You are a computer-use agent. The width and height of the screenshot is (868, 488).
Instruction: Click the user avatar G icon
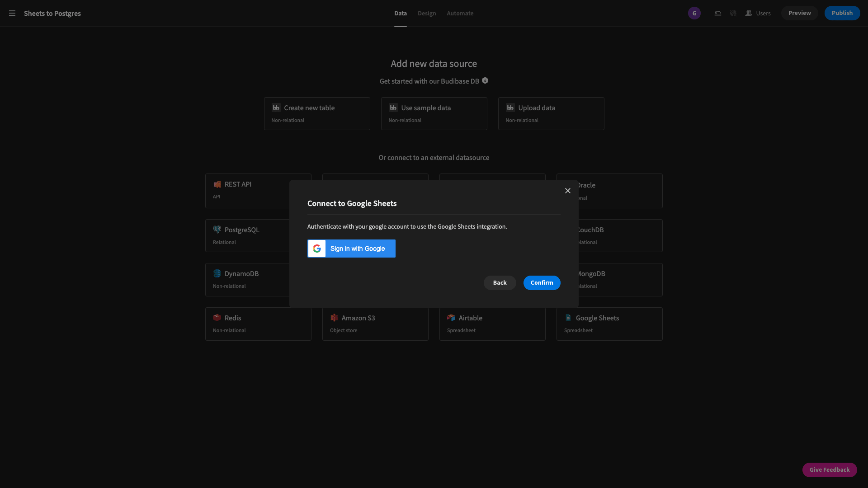tap(694, 13)
